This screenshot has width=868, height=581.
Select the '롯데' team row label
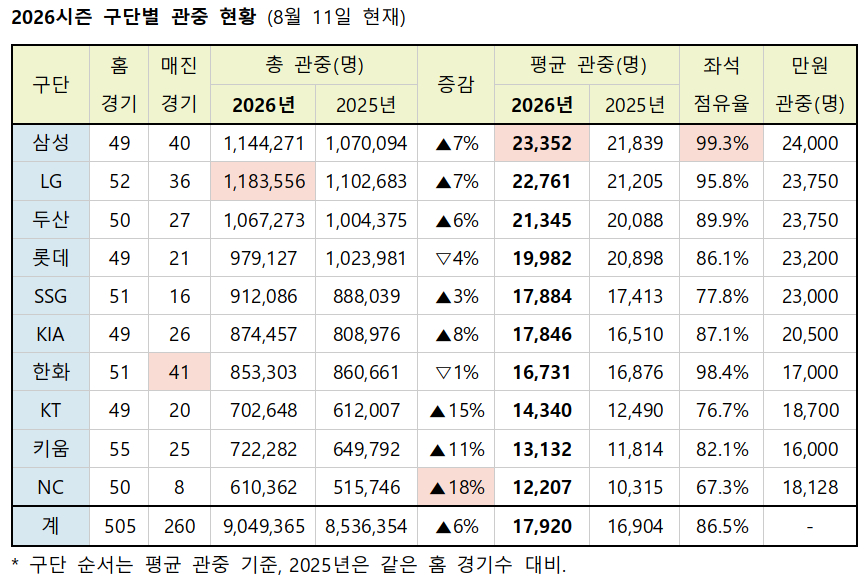50,258
